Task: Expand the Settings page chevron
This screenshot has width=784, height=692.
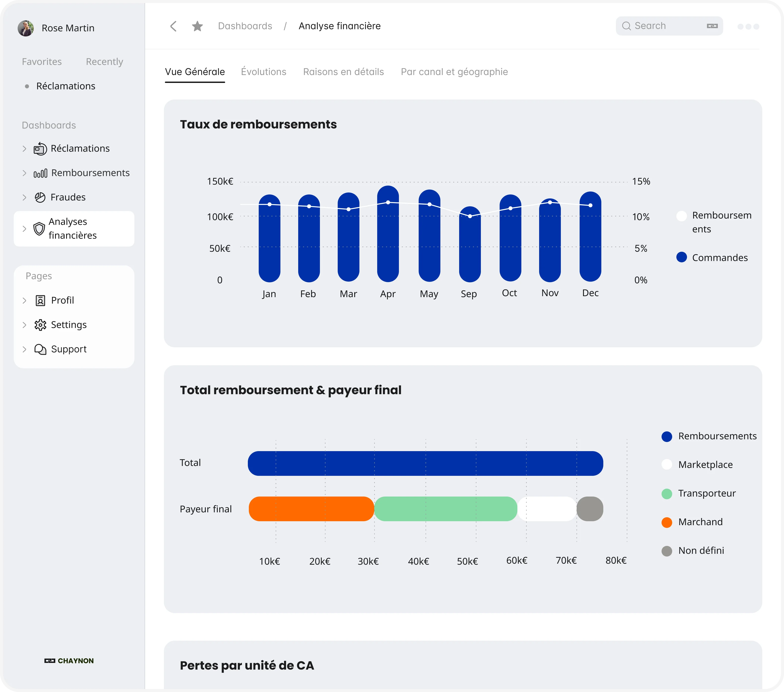Action: pos(24,325)
